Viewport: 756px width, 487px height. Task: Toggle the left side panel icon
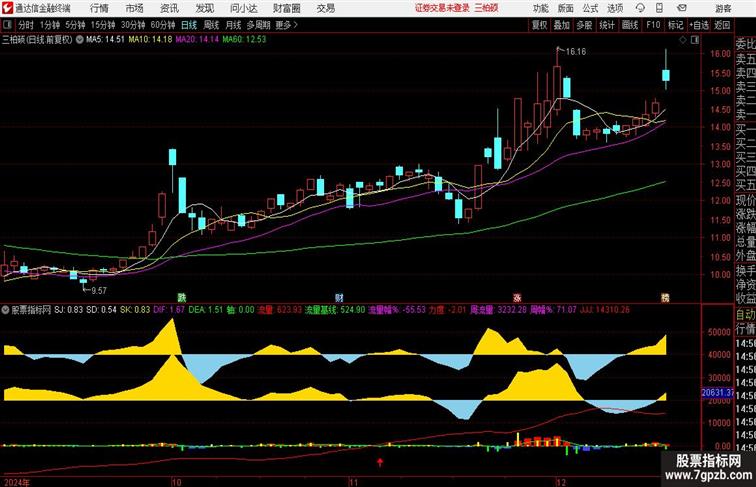pyautogui.click(x=7, y=25)
